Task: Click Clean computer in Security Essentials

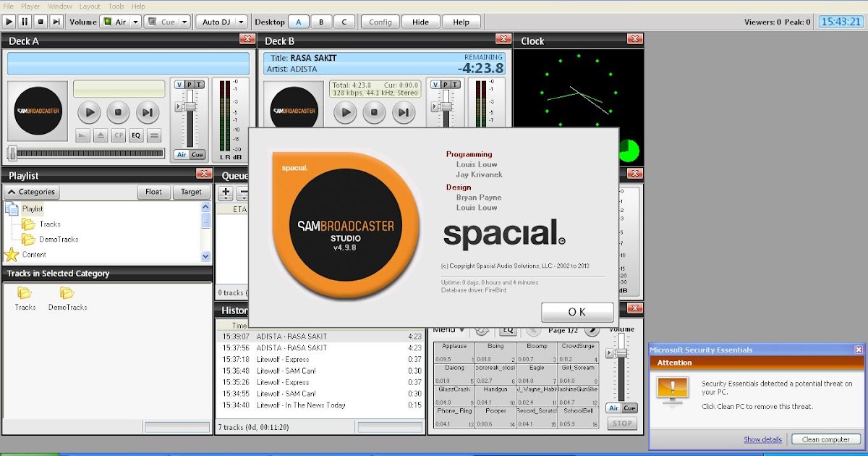Action: click(825, 439)
